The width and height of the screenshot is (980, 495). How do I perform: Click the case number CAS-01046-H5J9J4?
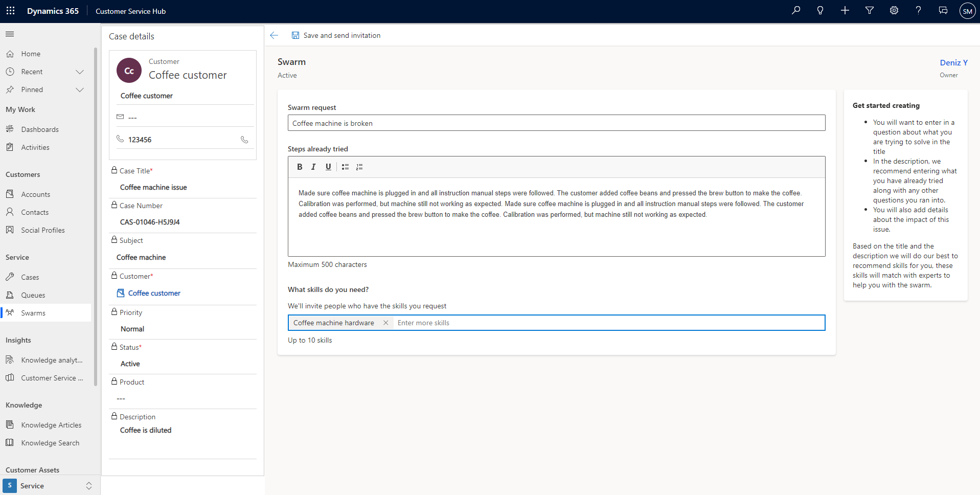pos(150,222)
